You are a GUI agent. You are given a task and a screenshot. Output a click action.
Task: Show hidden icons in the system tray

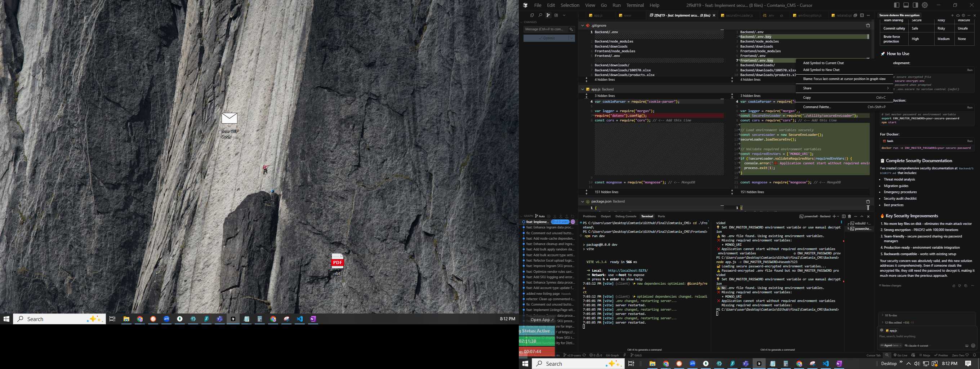[908, 364]
